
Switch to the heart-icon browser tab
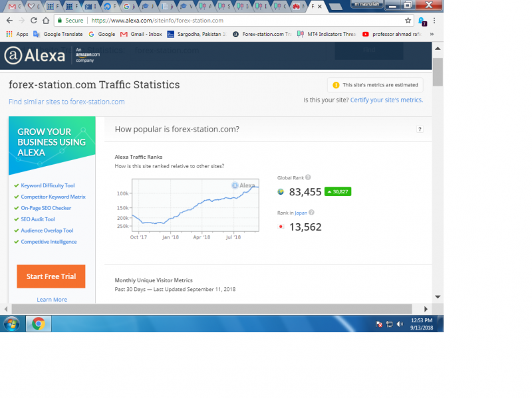click(x=34, y=7)
